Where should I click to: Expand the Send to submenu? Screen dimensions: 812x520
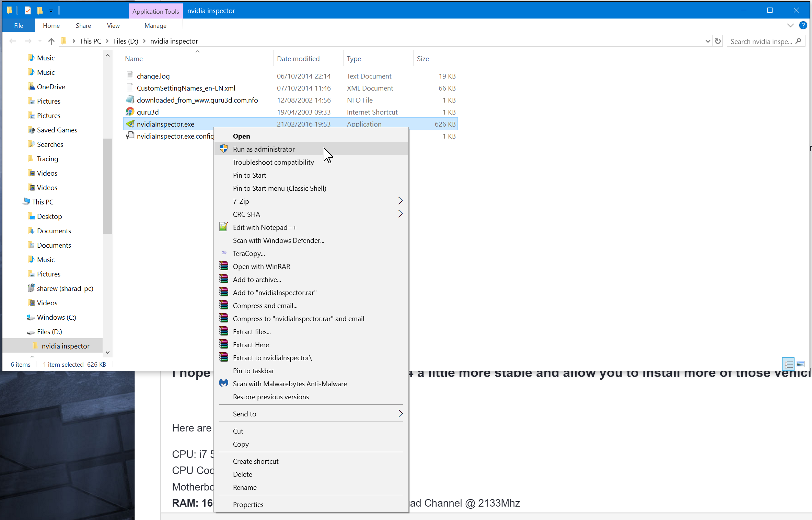click(x=400, y=414)
